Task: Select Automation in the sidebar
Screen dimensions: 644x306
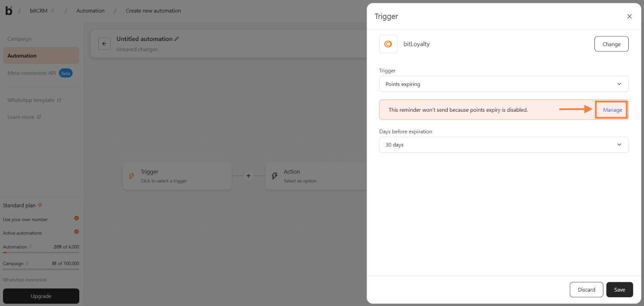Action: point(41,55)
